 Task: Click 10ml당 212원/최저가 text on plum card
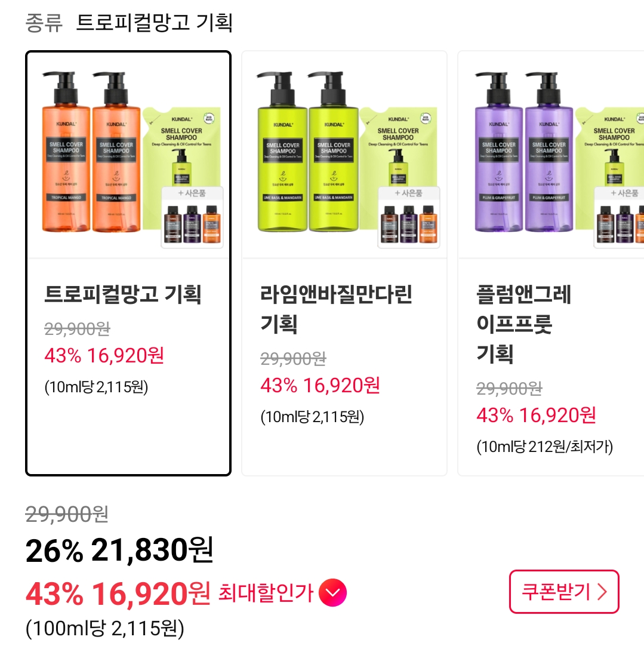click(x=545, y=447)
